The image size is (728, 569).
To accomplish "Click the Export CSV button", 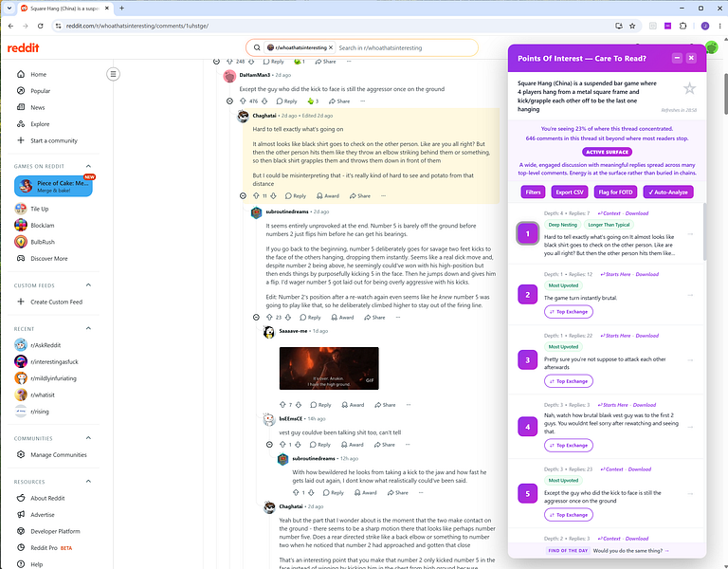I will pyautogui.click(x=570, y=192).
